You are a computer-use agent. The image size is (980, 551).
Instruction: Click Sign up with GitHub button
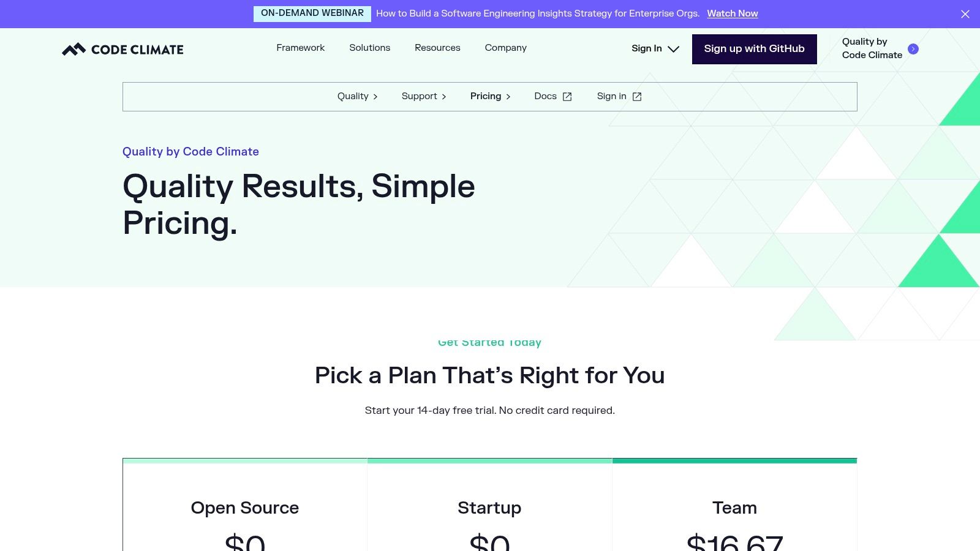754,49
